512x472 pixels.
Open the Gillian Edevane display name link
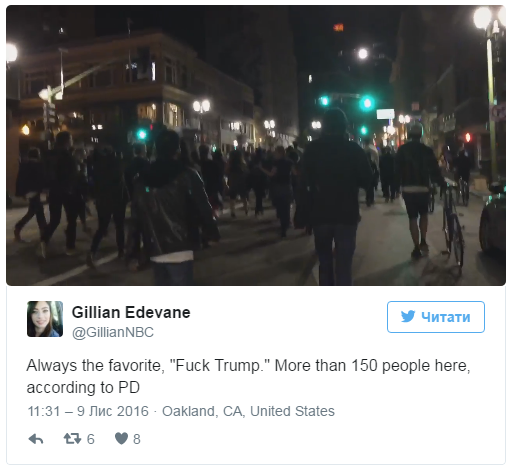click(131, 312)
